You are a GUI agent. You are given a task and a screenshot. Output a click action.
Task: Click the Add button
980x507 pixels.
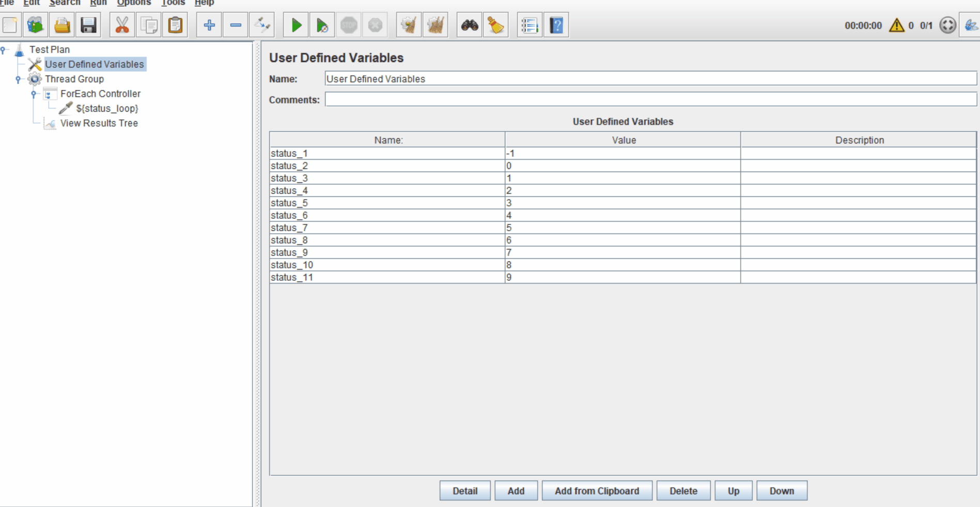click(x=516, y=491)
